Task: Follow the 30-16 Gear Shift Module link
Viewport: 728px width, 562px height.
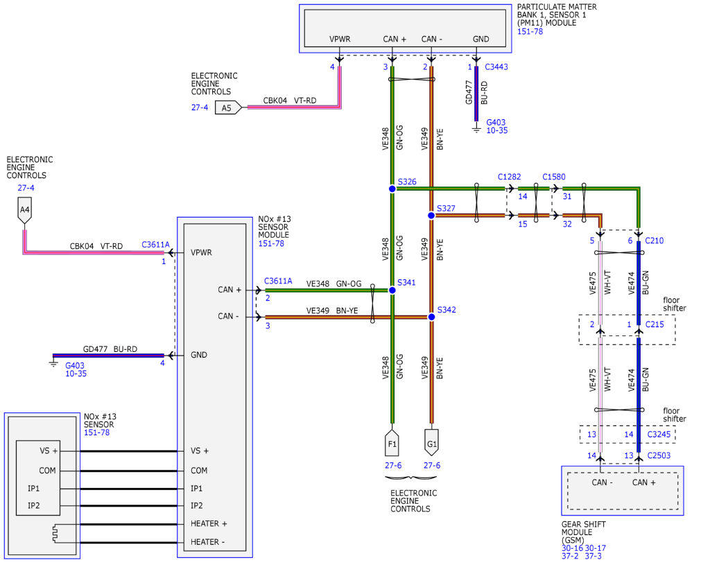Action: (x=571, y=548)
